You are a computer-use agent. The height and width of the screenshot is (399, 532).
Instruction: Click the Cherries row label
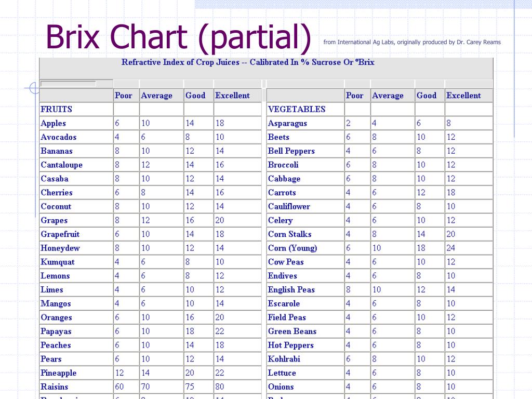click(x=57, y=193)
